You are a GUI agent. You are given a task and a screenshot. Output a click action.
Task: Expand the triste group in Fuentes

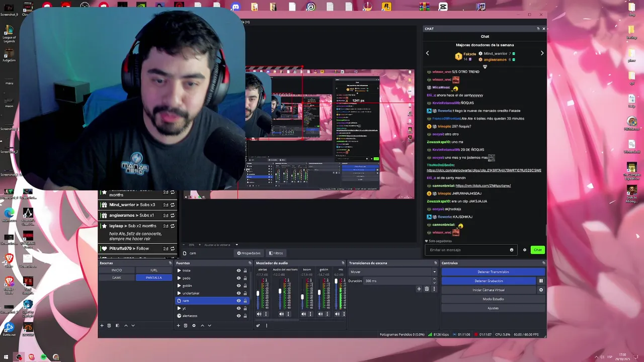[x=179, y=270]
